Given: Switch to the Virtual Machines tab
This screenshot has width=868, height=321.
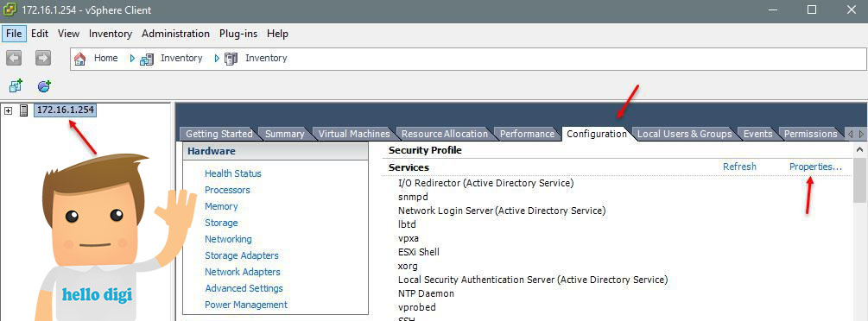Looking at the screenshot, I should (354, 134).
